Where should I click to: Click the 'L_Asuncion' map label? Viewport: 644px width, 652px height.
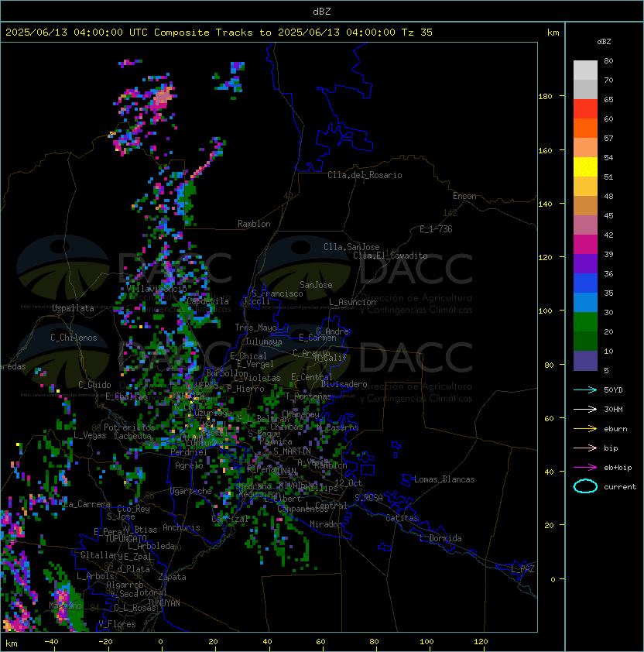(x=352, y=302)
